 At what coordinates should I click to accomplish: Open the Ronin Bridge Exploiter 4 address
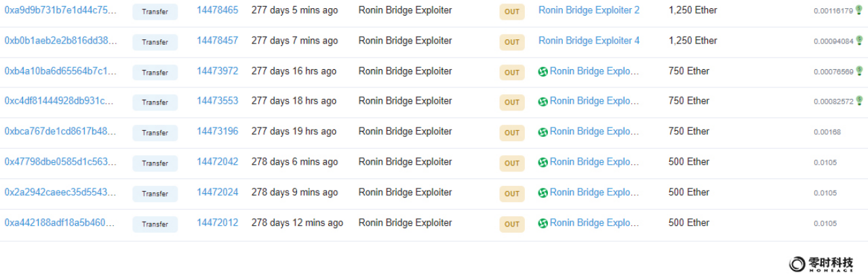pyautogui.click(x=589, y=41)
